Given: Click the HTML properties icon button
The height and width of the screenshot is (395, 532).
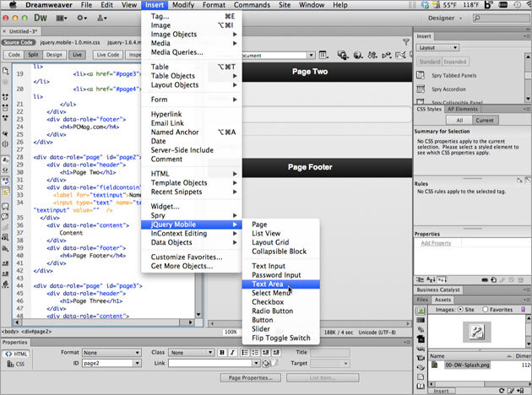Looking at the screenshot, I should click(x=16, y=354).
